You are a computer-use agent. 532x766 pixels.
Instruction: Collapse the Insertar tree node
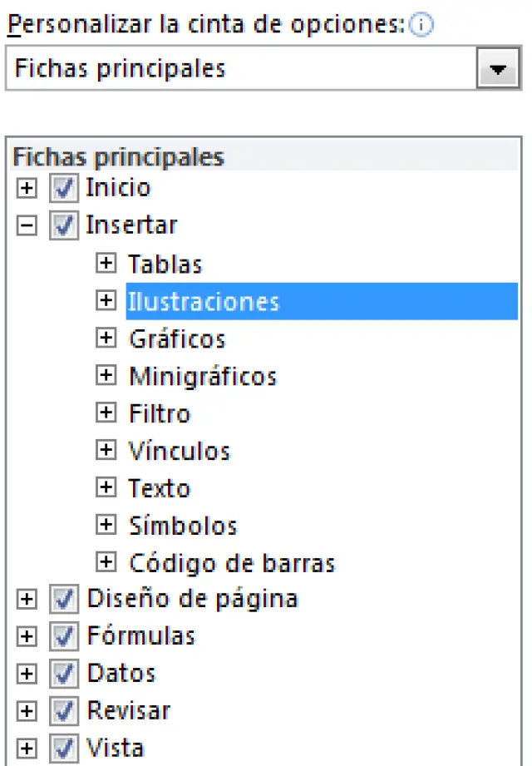pyautogui.click(x=27, y=226)
